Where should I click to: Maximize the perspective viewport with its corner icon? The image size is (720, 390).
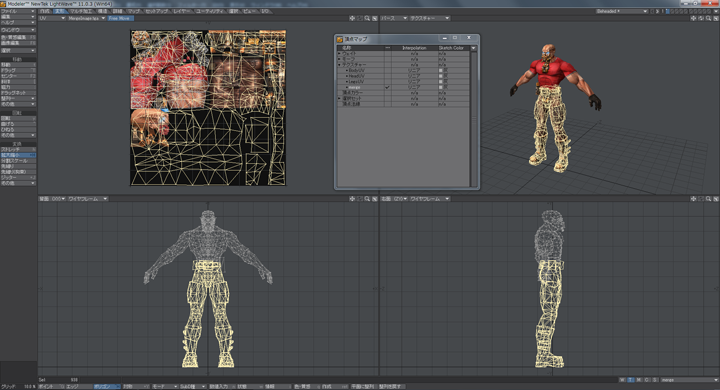(x=716, y=18)
